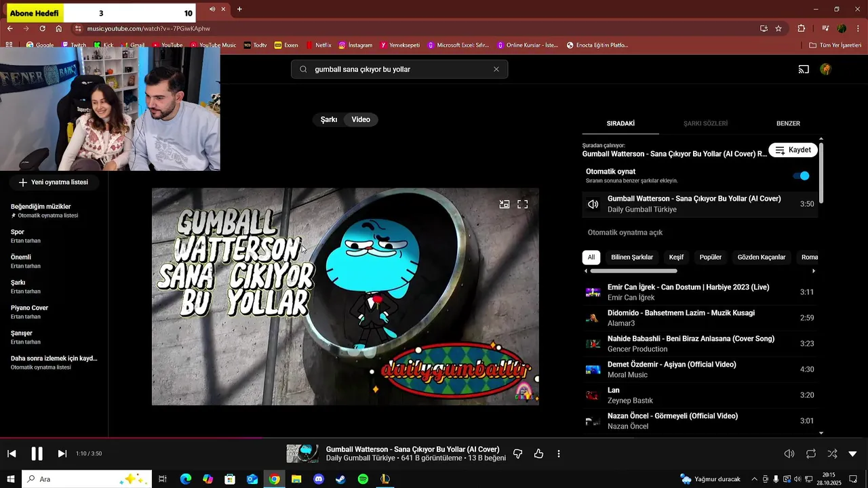Select the All filter chip

click(591, 257)
